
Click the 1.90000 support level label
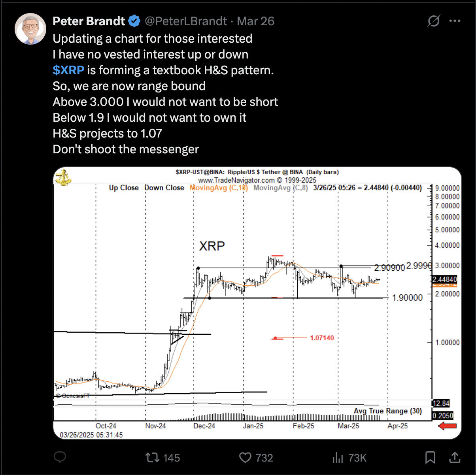(407, 298)
